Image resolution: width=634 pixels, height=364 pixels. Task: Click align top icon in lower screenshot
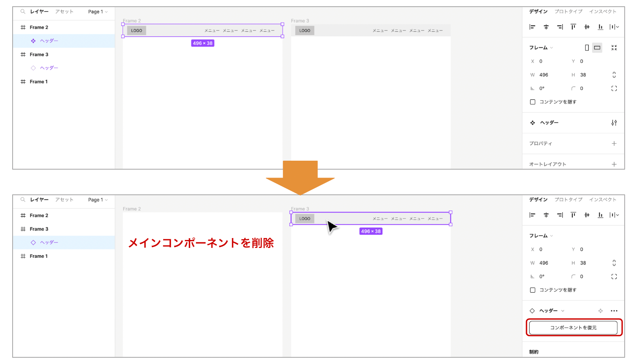573,215
